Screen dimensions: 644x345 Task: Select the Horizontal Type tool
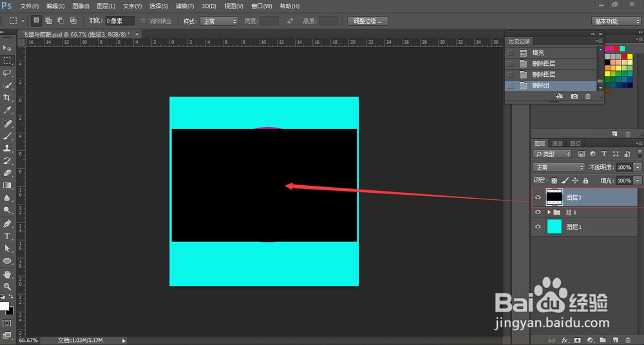(7, 236)
